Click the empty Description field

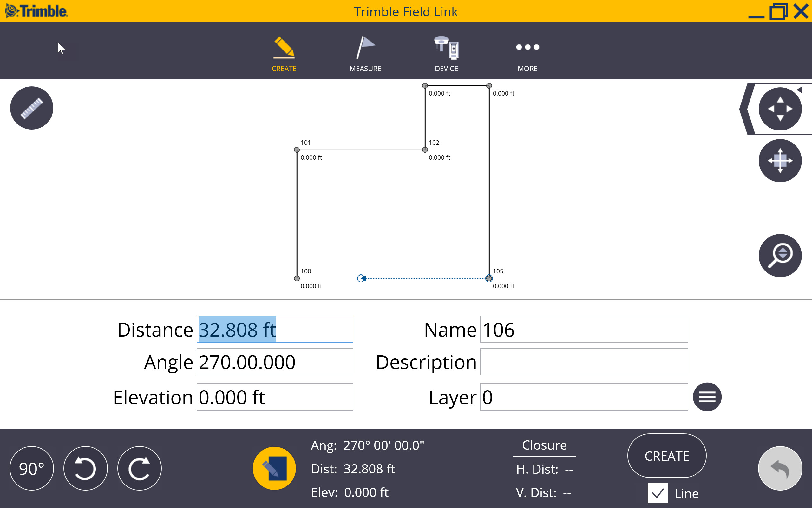point(584,362)
